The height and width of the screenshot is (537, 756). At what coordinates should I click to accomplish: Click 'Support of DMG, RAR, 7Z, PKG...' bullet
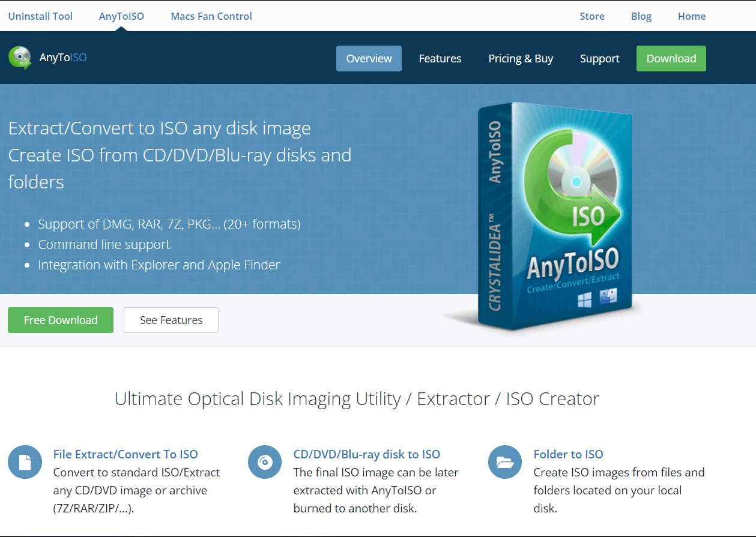point(169,224)
